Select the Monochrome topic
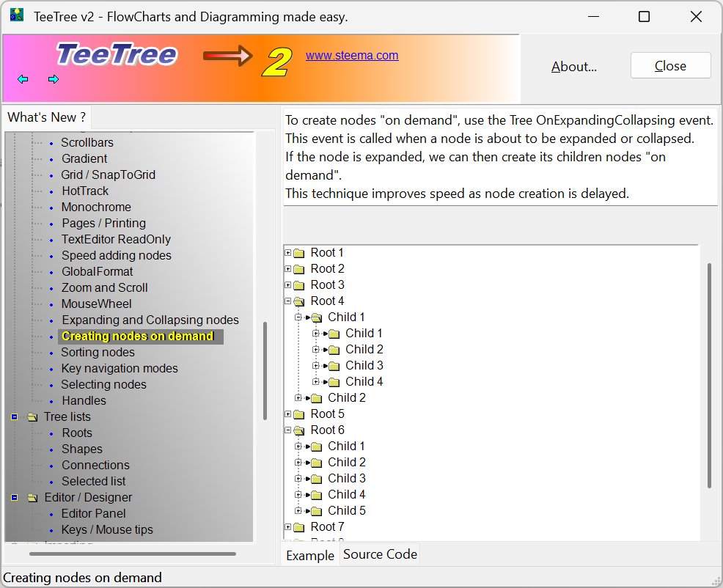 click(96, 207)
